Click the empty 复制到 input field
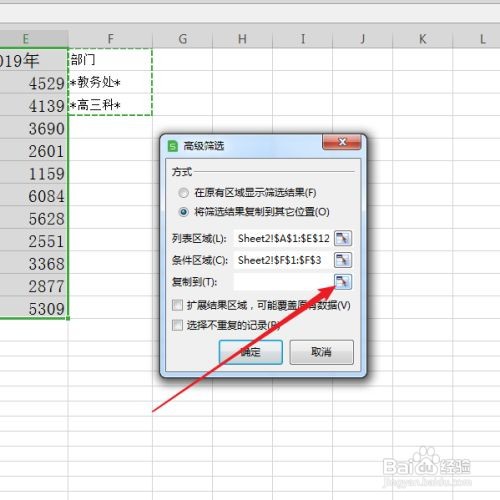 coord(283,282)
